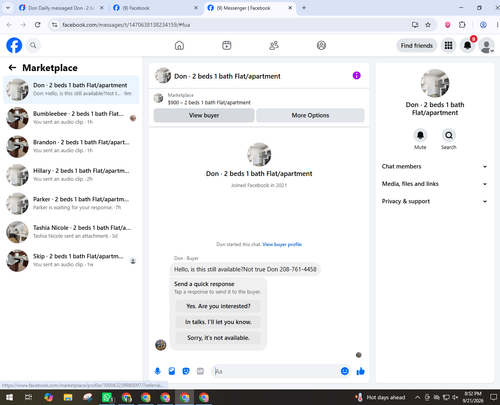
Task: Send a thumbs up like
Action: [360, 371]
